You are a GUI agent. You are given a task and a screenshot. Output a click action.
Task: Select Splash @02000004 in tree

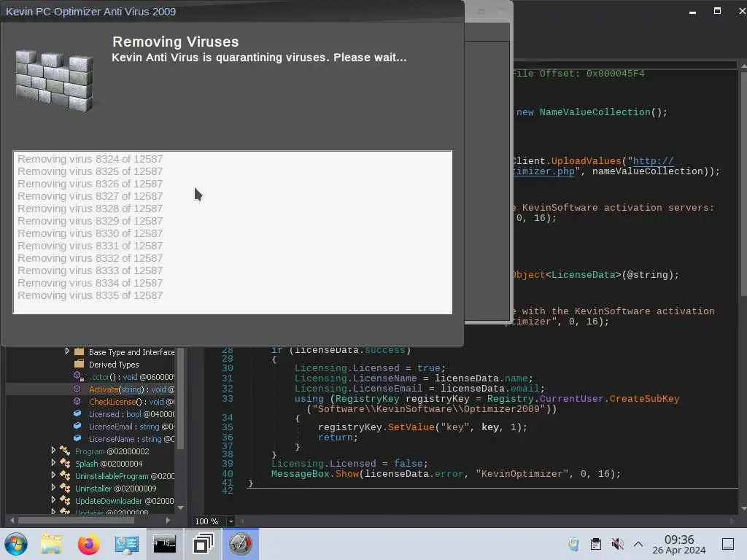(109, 464)
